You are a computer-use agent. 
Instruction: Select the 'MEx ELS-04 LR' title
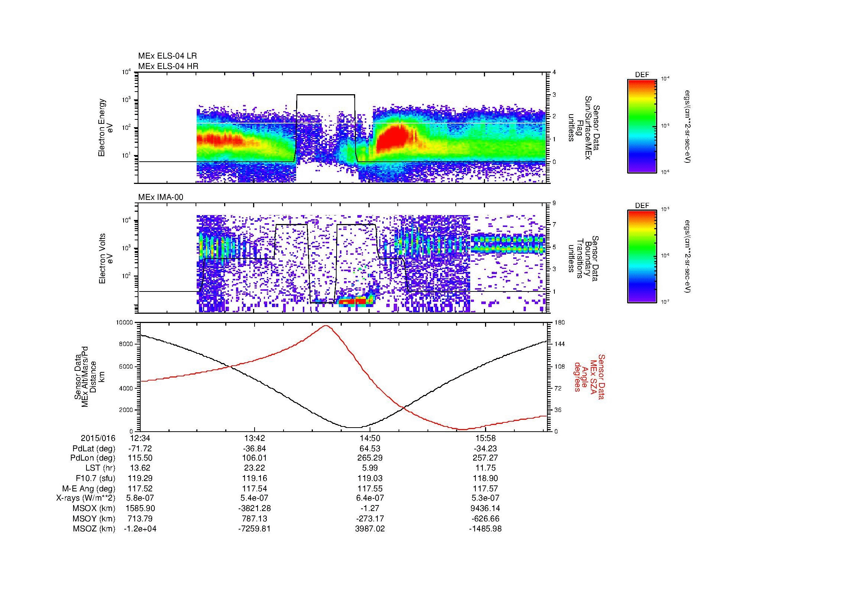pos(167,56)
